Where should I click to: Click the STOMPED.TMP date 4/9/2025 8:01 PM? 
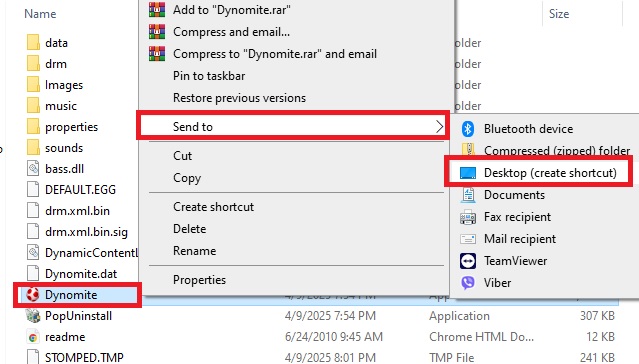point(330,357)
